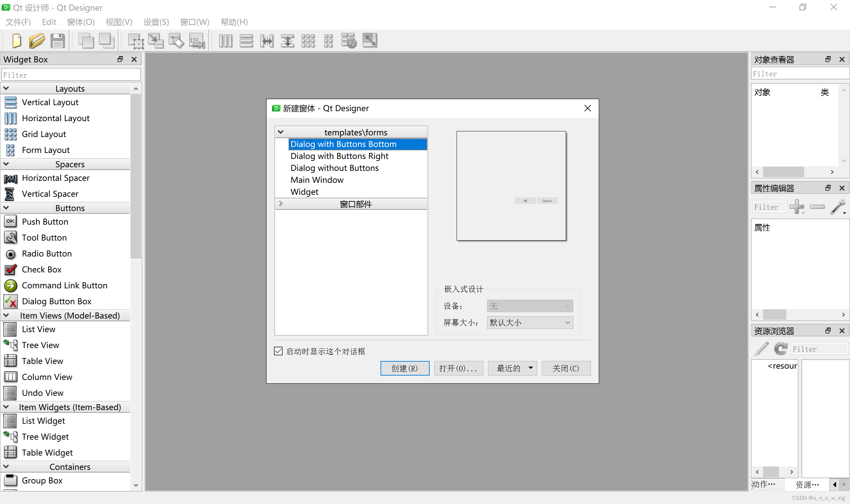Screen dimensions: 850x504
Task: Collapse the Item Views (Model-Based) category
Action: pyautogui.click(x=6, y=316)
